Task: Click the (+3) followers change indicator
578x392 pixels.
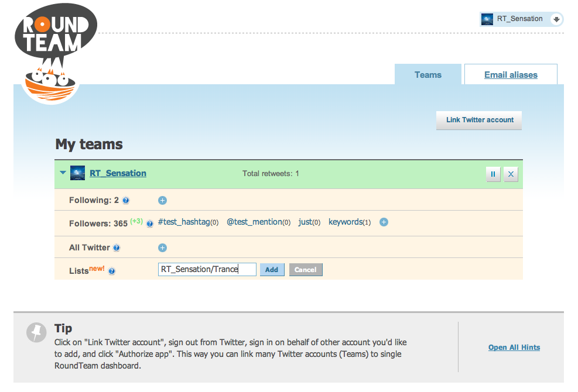Action: point(136,221)
